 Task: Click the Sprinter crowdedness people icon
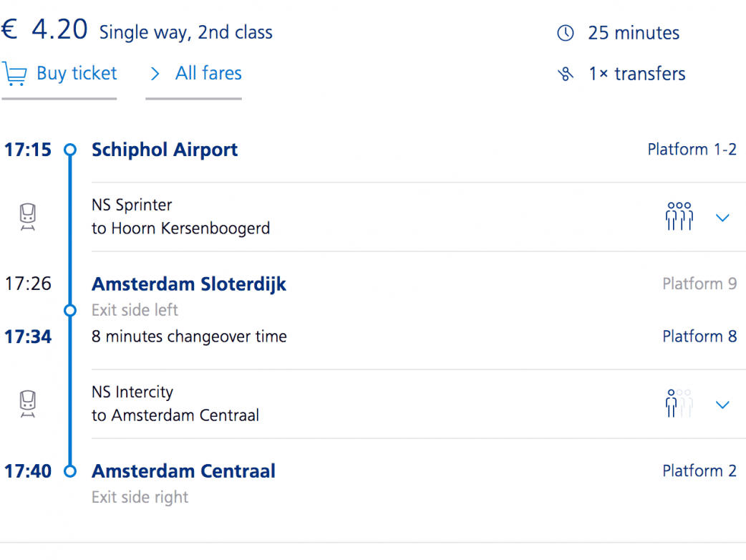(679, 216)
